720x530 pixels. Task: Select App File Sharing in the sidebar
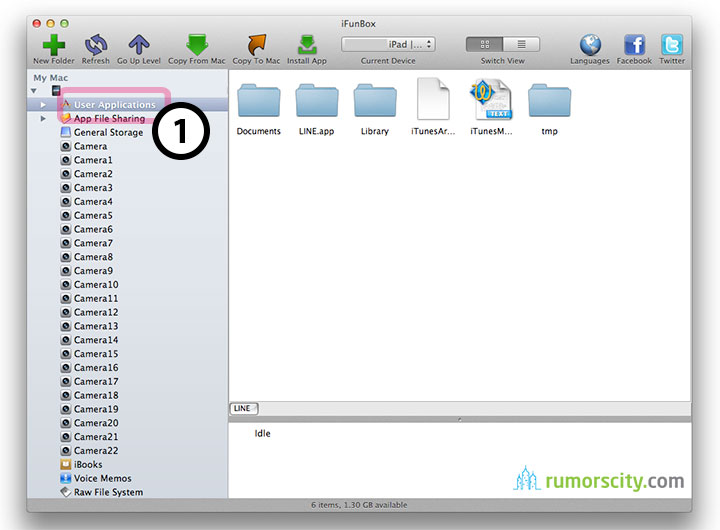pos(109,118)
